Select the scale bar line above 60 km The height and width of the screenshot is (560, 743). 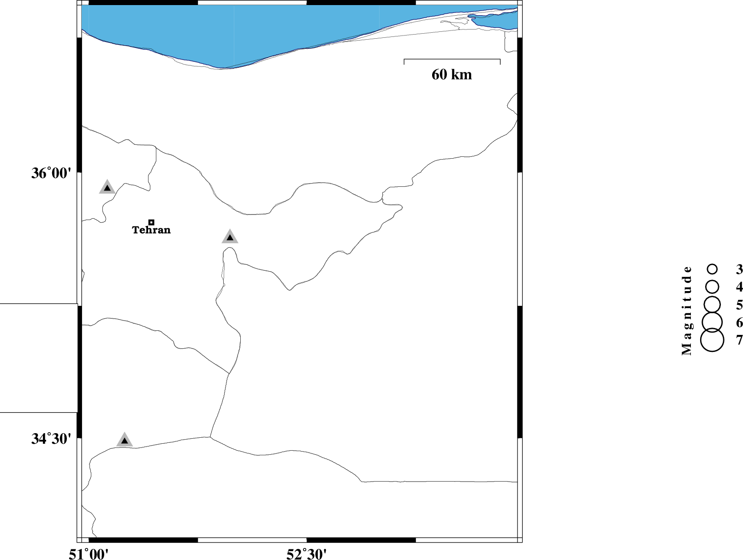[x=452, y=60]
